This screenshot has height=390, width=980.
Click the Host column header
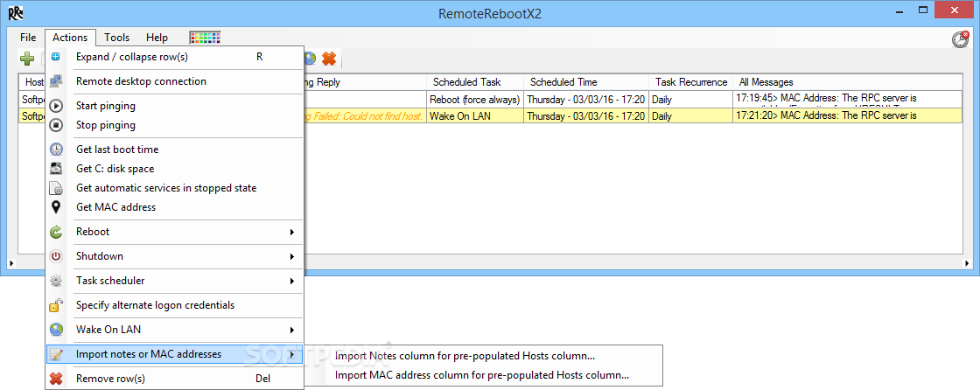coord(32,82)
